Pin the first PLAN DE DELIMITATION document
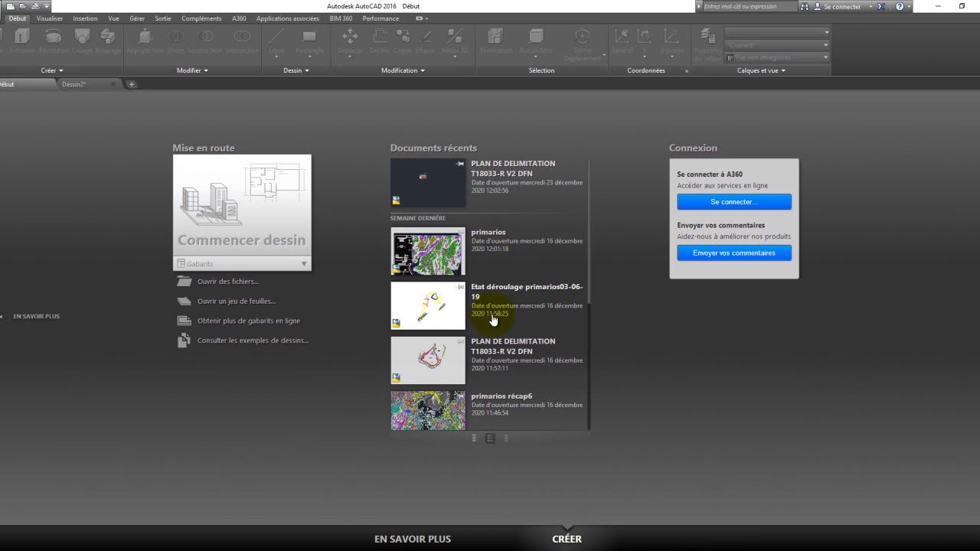 460,164
